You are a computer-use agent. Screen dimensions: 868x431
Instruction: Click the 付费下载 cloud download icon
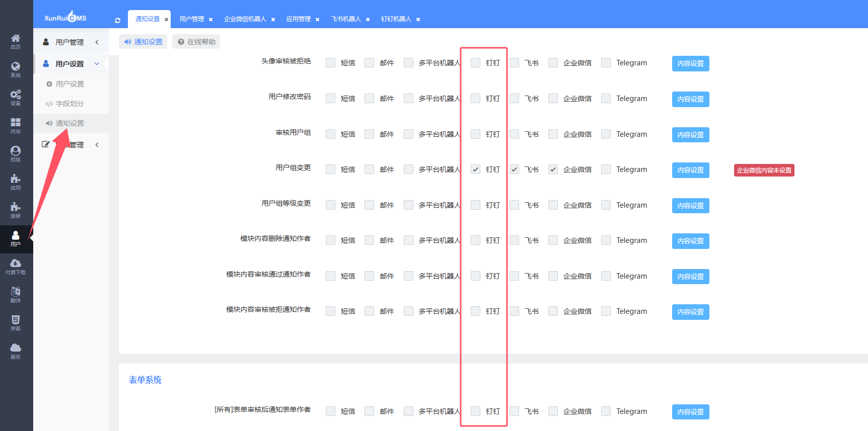click(16, 267)
